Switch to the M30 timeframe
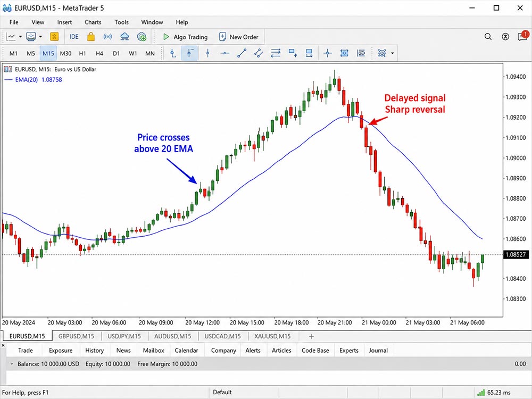 click(66, 53)
